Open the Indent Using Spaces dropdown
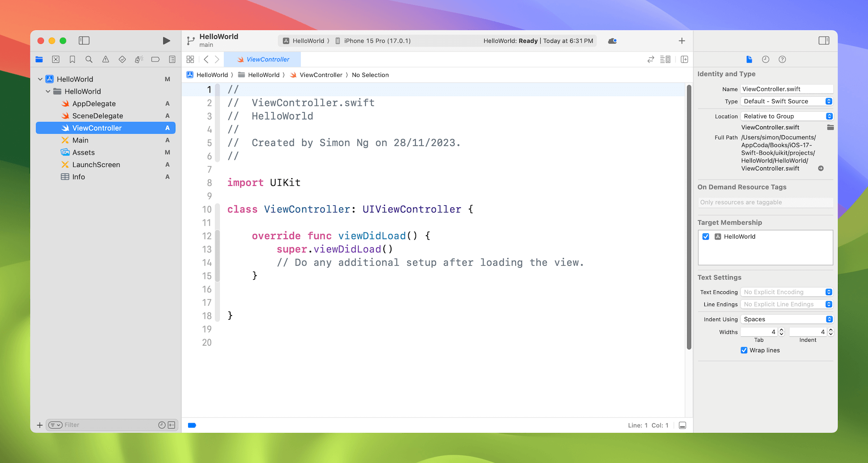The image size is (868, 463). point(787,319)
